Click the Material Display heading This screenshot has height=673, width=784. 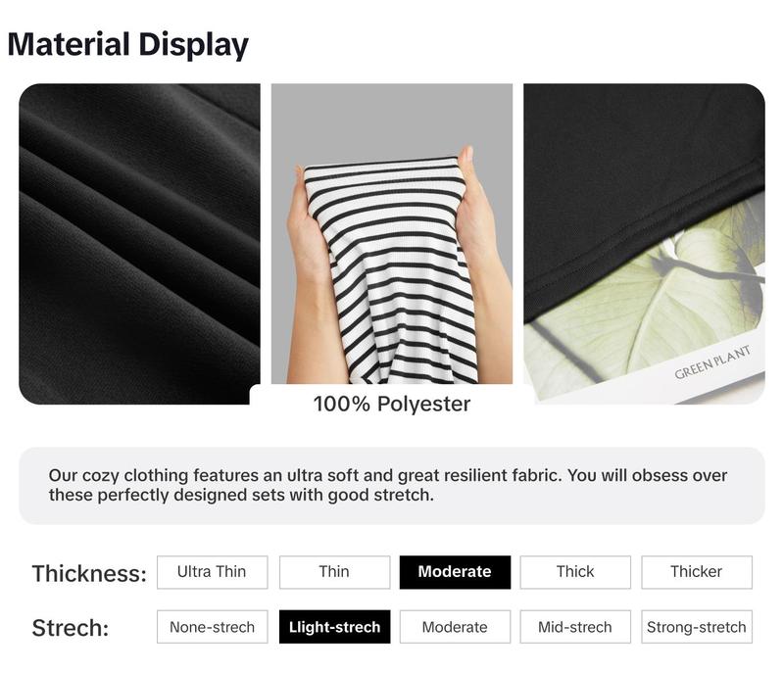(128, 45)
